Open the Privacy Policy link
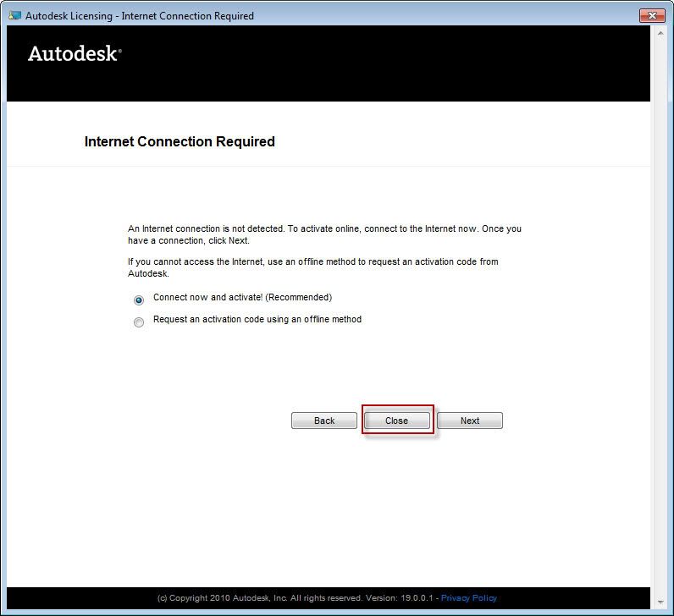The width and height of the screenshot is (674, 616). (x=469, y=598)
